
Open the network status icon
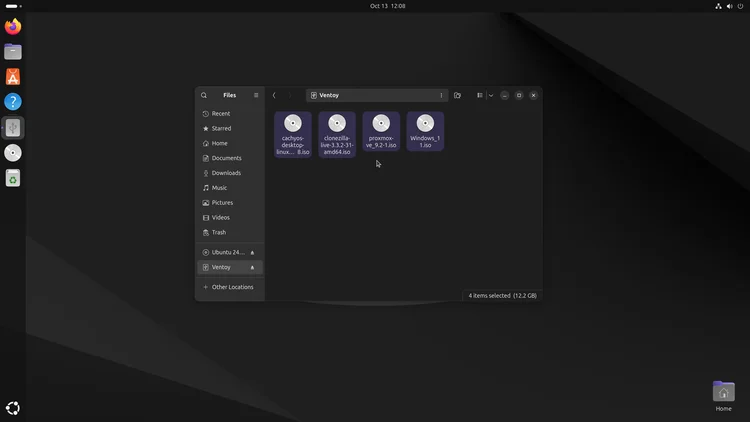[x=718, y=6]
